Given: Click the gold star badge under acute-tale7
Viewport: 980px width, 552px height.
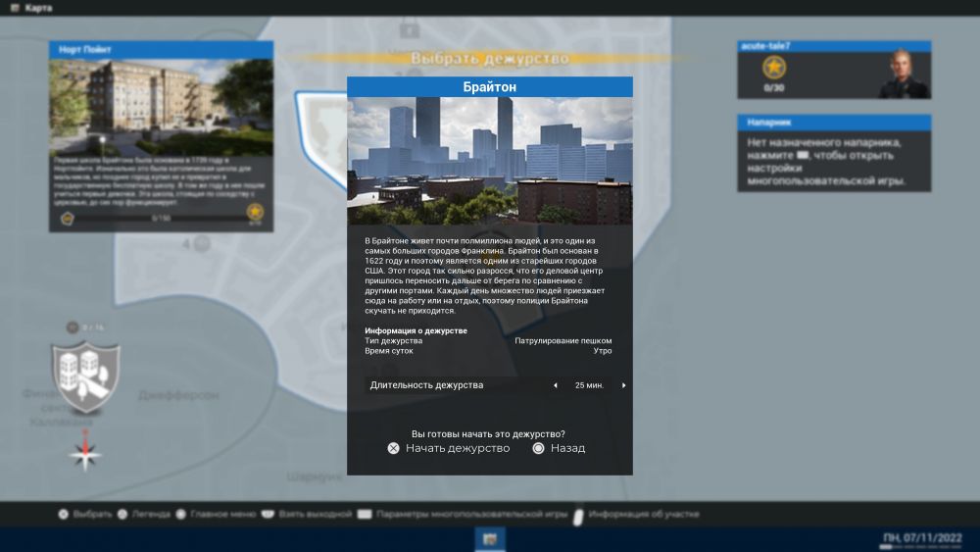Looking at the screenshot, I should (774, 68).
